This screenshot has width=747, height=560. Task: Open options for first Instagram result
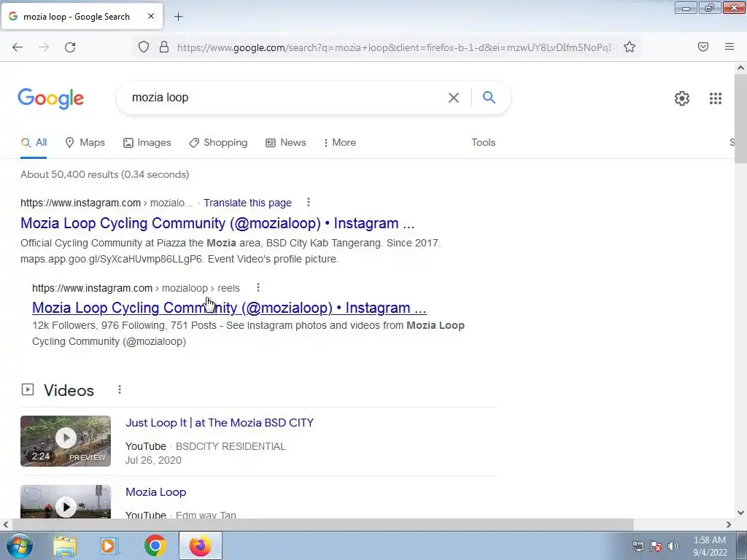coord(309,203)
